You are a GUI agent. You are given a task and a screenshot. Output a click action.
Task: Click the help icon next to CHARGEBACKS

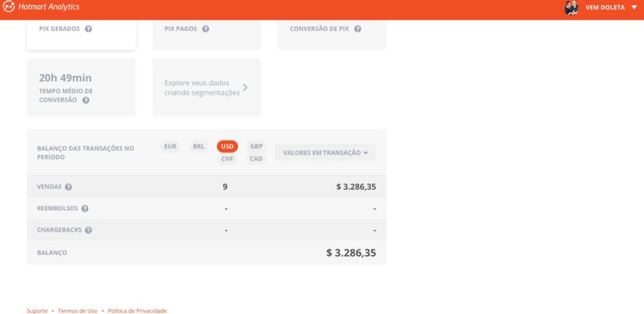tap(89, 230)
